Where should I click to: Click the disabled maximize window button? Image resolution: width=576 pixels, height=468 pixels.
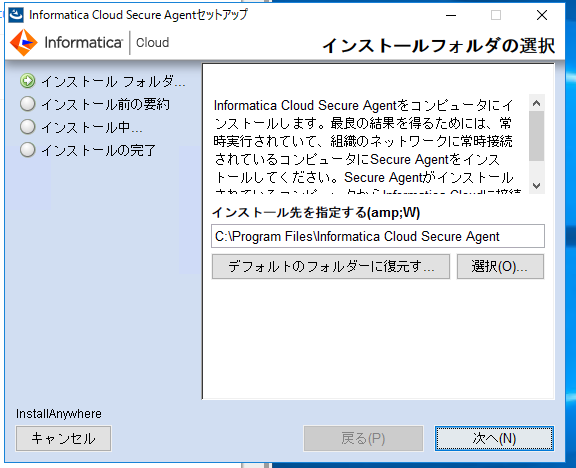tap(496, 15)
